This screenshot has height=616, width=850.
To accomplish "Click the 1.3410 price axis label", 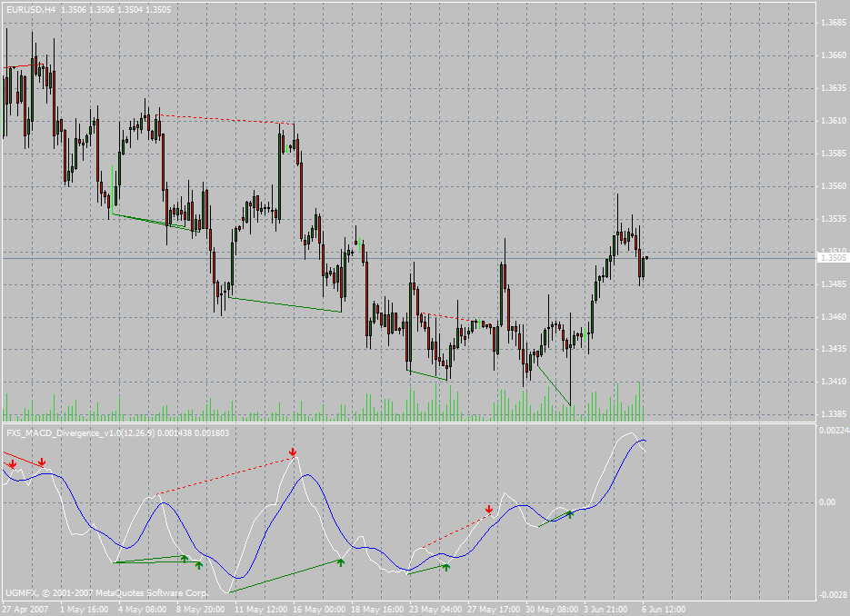I will pos(833,382).
